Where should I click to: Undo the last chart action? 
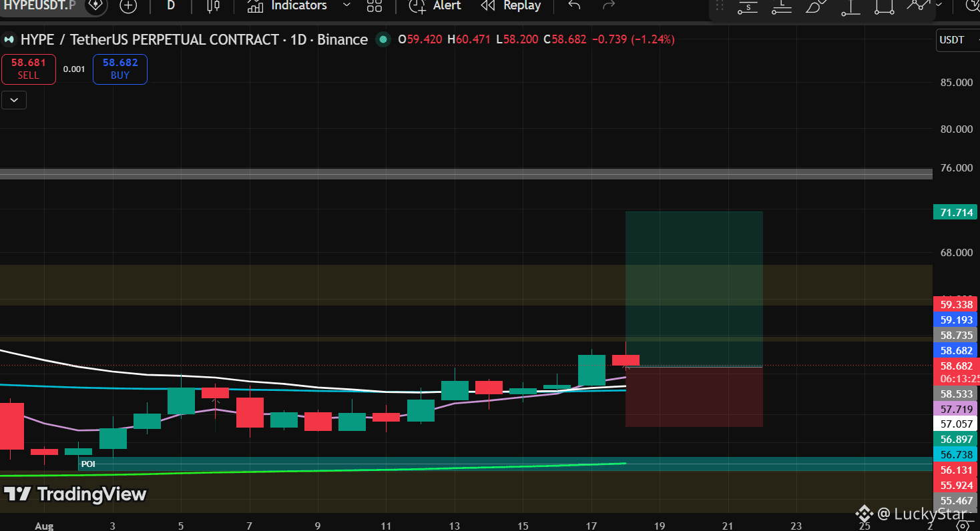click(x=574, y=5)
